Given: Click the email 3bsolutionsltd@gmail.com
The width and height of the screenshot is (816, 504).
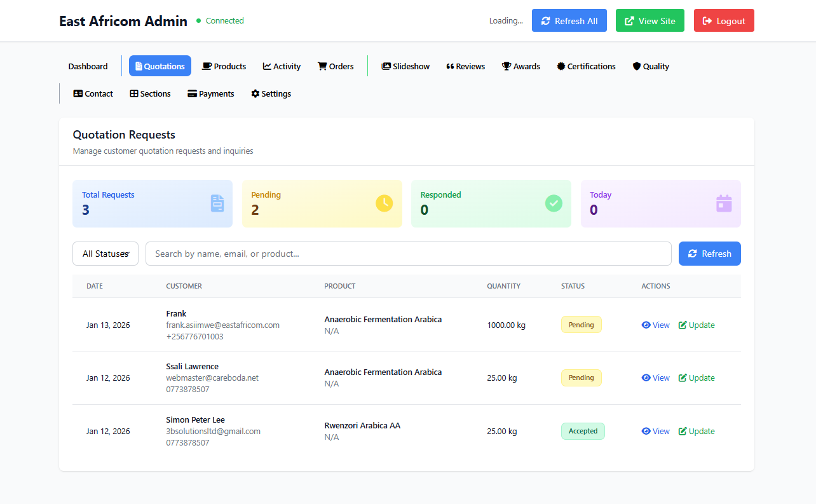Looking at the screenshot, I should [214, 431].
